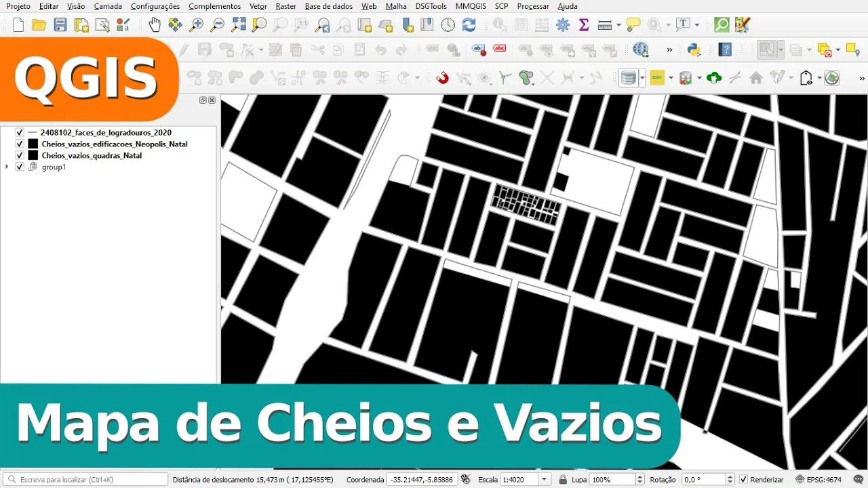This screenshot has width=868, height=488.
Task: Click the Text Annotation tool icon
Action: tap(684, 25)
